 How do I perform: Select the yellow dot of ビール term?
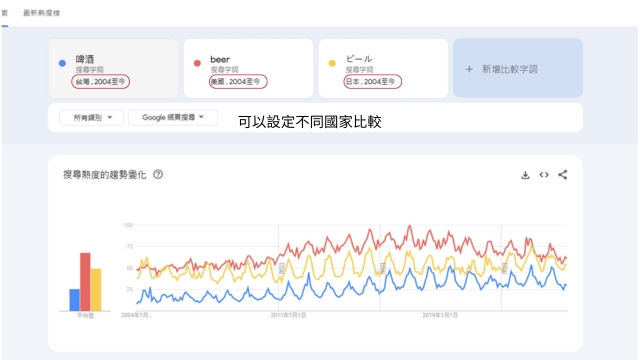coord(332,63)
